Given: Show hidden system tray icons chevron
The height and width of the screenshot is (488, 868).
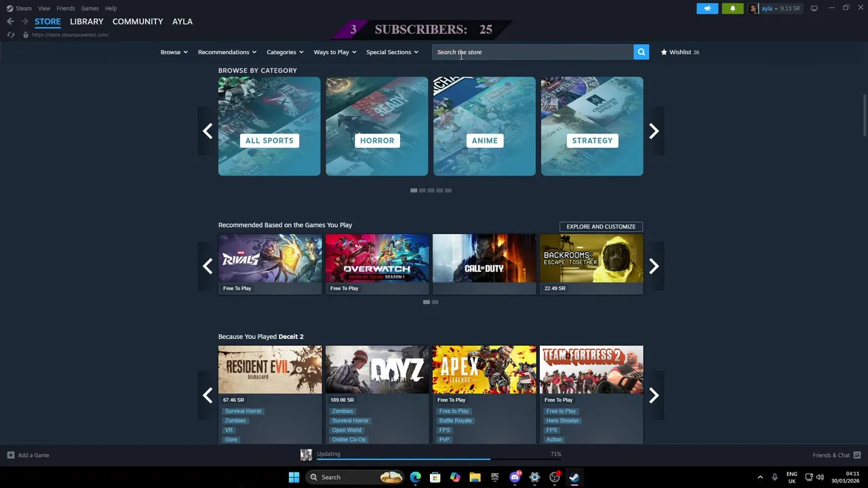Looking at the screenshot, I should pyautogui.click(x=760, y=477).
